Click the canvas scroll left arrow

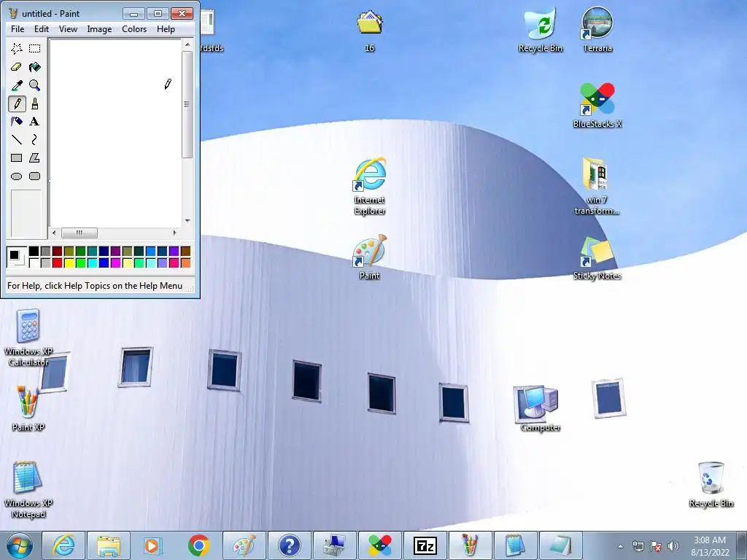tap(54, 233)
